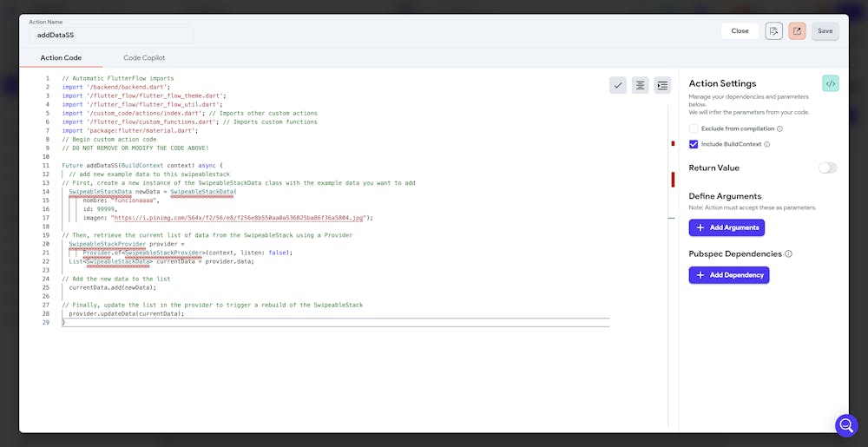
Task: Click the 'DO NOT REMOVE OR MODIFY' comment
Action: coord(135,148)
